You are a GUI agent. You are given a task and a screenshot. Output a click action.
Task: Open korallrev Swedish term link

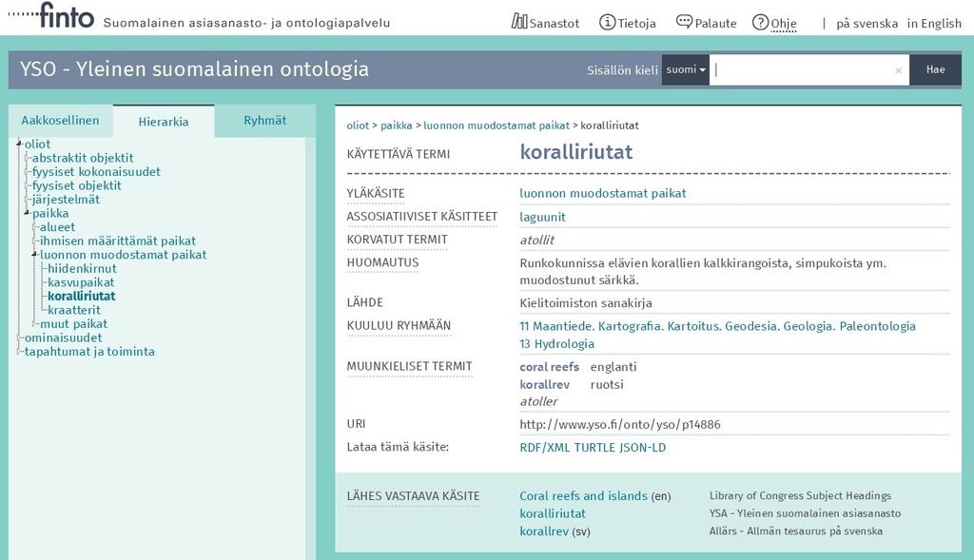click(x=544, y=384)
